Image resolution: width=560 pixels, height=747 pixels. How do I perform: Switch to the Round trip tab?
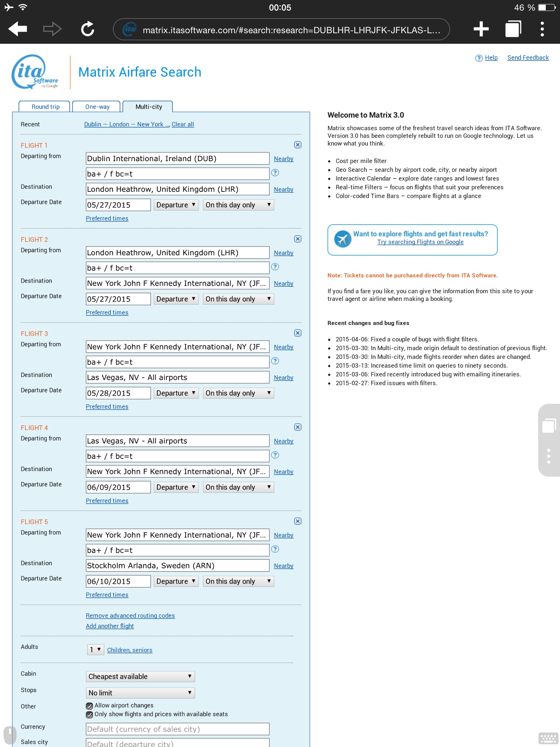[x=45, y=107]
